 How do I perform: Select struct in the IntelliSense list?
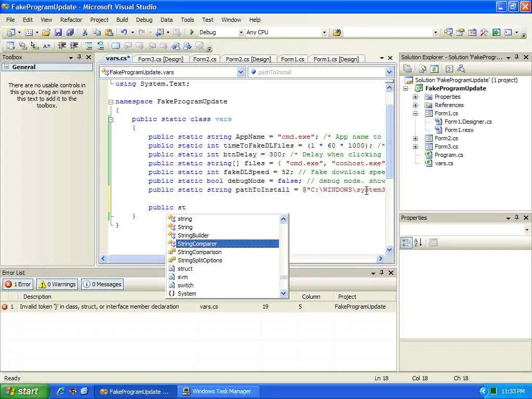(185, 269)
